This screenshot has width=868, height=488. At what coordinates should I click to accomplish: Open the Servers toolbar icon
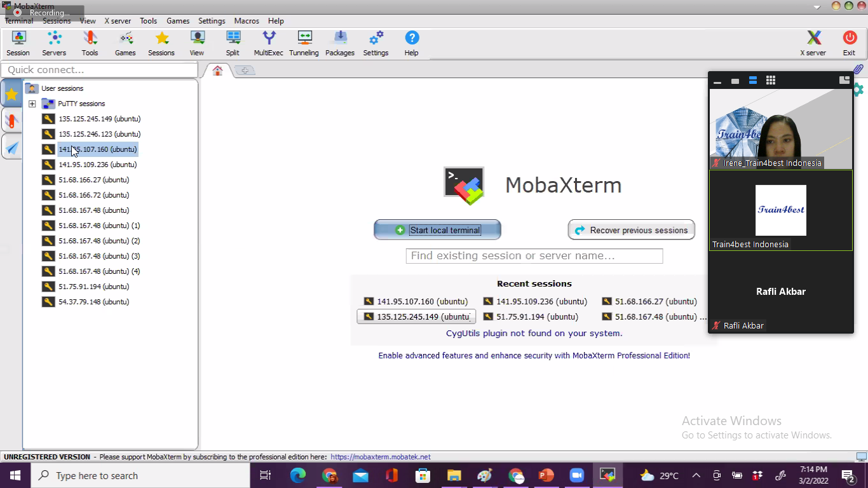point(54,43)
